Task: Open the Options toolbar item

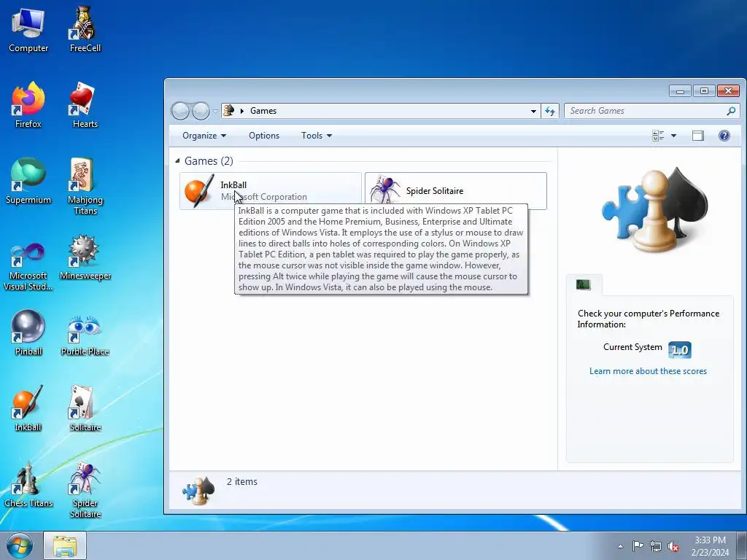Action: [x=264, y=136]
